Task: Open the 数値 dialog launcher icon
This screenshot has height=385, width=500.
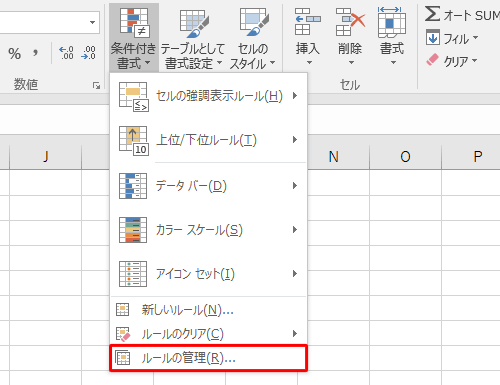Action: pyautogui.click(x=96, y=86)
